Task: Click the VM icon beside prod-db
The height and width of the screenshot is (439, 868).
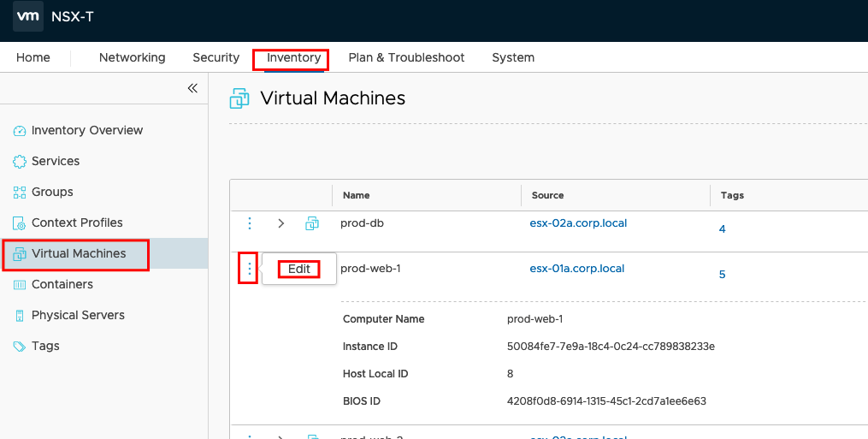Action: (312, 223)
